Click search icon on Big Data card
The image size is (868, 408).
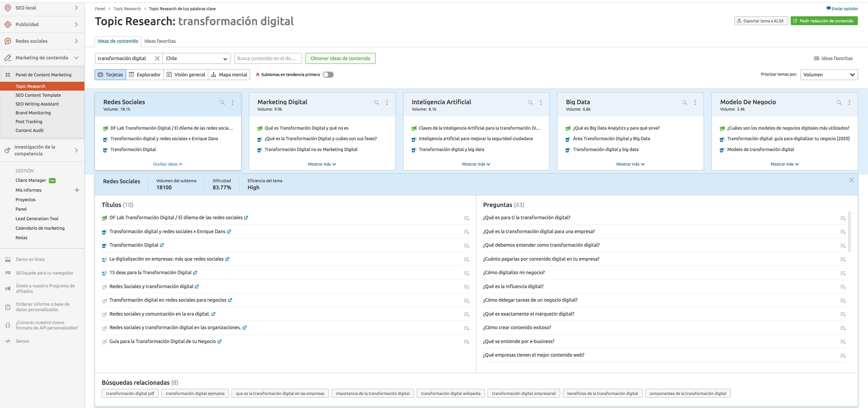[x=685, y=102]
